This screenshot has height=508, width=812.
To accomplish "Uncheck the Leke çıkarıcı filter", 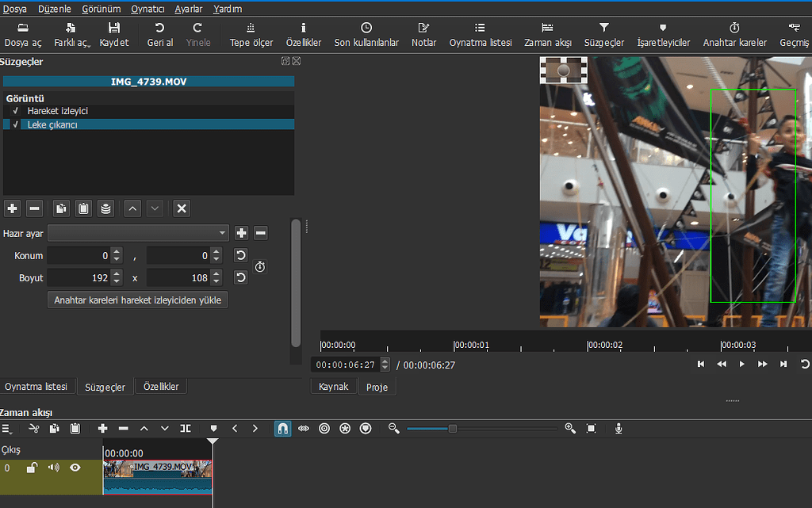I will coord(16,124).
